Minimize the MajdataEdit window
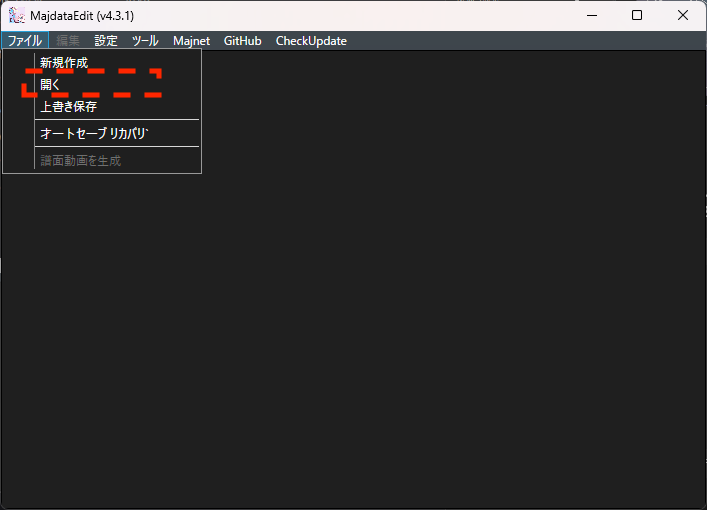This screenshot has width=707, height=510. (x=591, y=16)
